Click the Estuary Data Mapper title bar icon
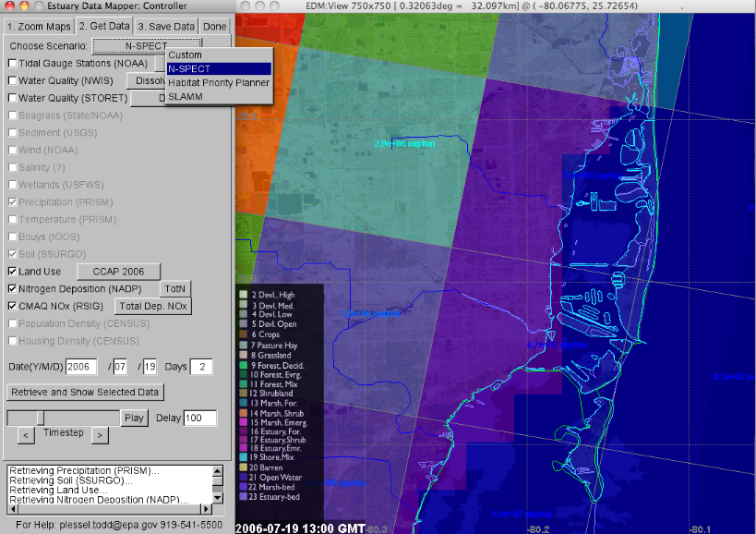 tap(10, 6)
